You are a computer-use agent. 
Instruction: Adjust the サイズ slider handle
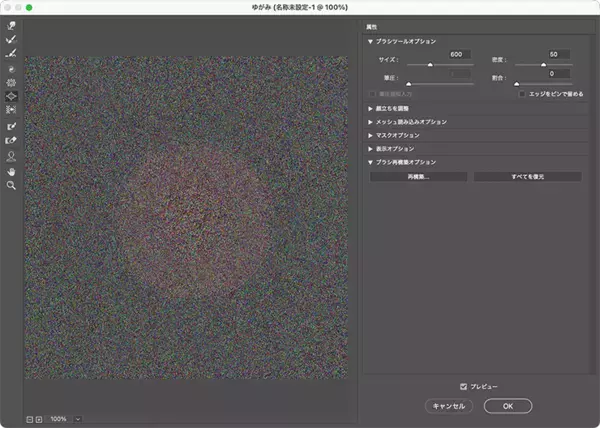pos(430,65)
